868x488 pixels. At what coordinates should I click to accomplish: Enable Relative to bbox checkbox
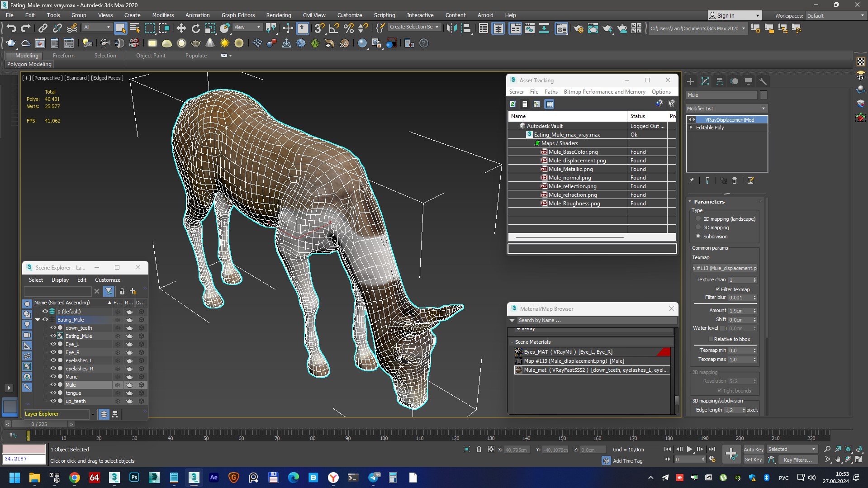(711, 339)
